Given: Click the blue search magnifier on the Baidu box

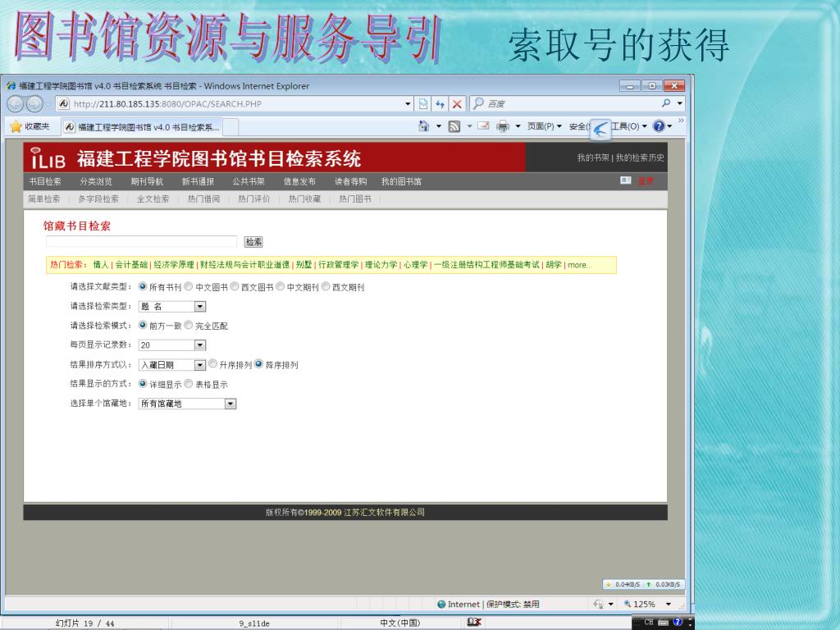Looking at the screenshot, I should point(666,103).
